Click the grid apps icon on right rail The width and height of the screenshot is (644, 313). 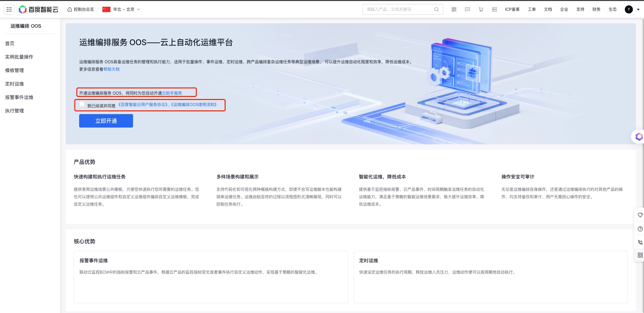(640, 255)
